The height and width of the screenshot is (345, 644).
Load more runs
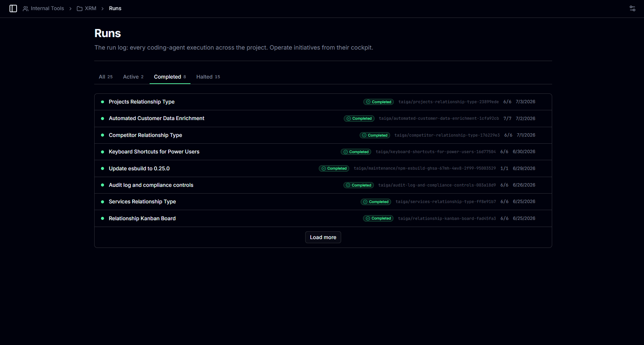tap(323, 237)
